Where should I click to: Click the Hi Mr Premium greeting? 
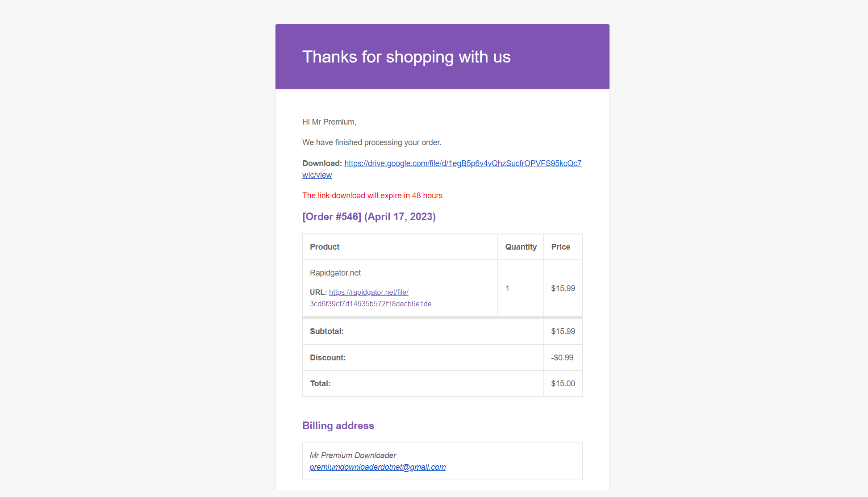(329, 122)
